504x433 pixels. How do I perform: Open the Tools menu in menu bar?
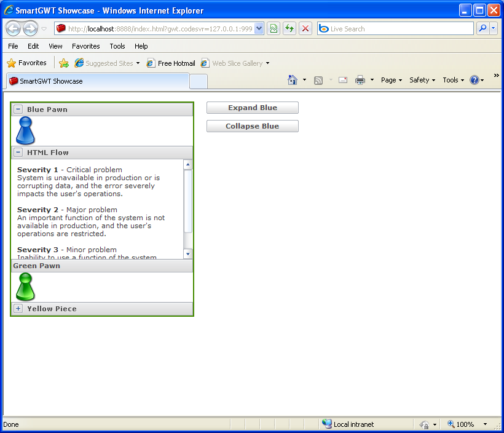[117, 46]
